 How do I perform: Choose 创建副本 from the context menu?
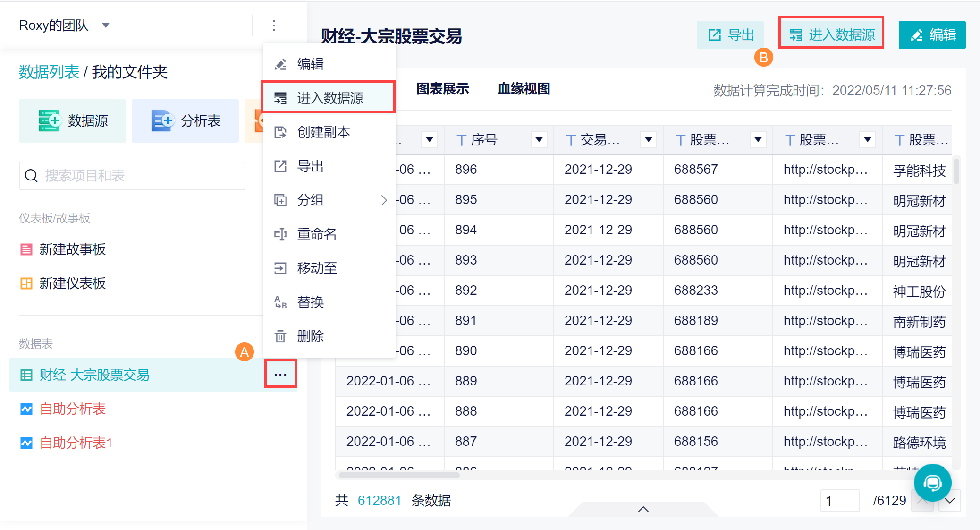point(323,132)
